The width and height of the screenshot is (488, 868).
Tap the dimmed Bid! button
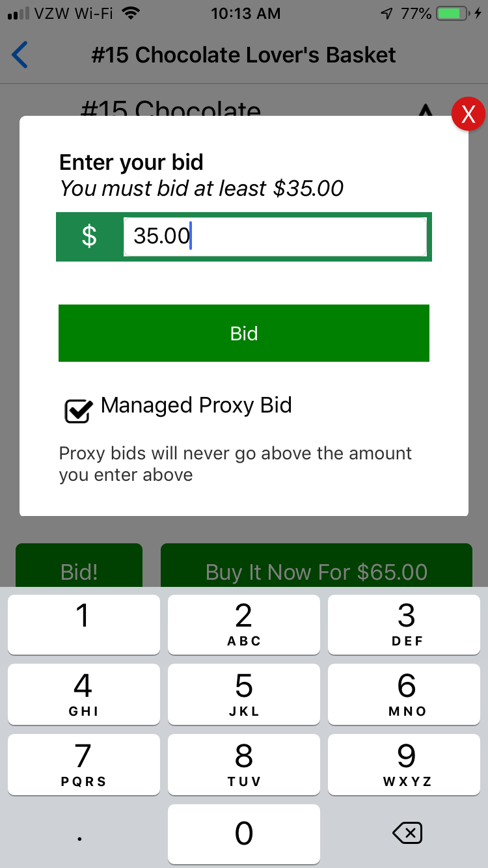pos(79,565)
